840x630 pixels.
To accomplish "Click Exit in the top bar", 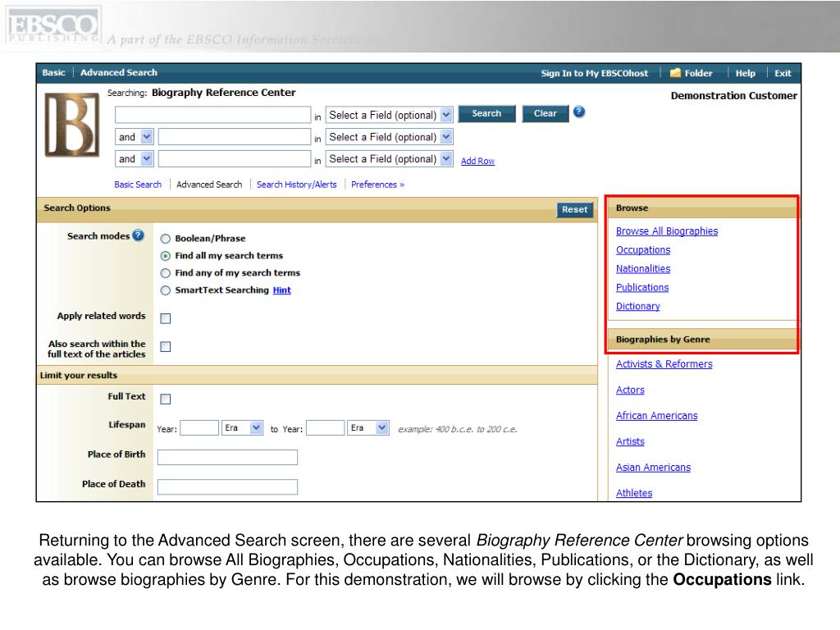I will 783,73.
